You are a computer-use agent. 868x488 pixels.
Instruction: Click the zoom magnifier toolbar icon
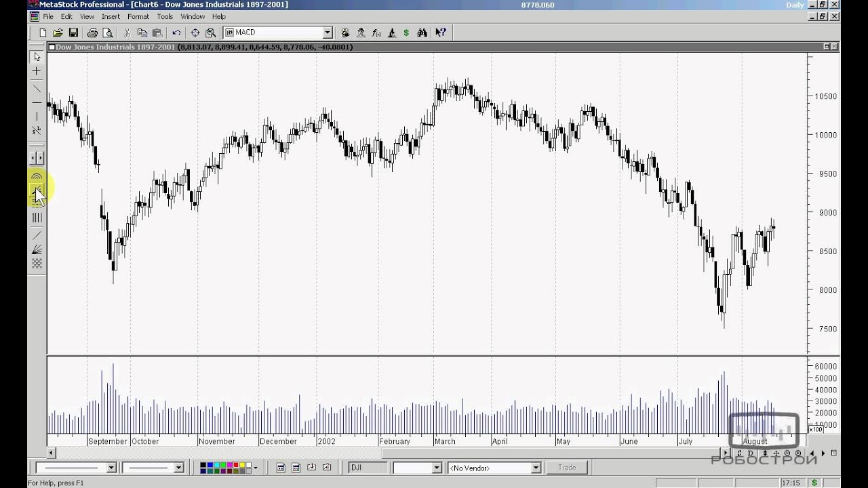pos(211,33)
